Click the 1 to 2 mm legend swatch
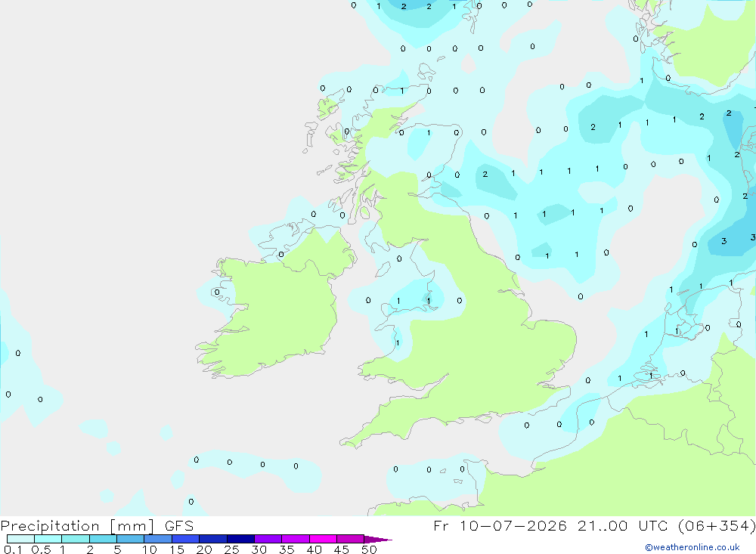 (x=76, y=539)
